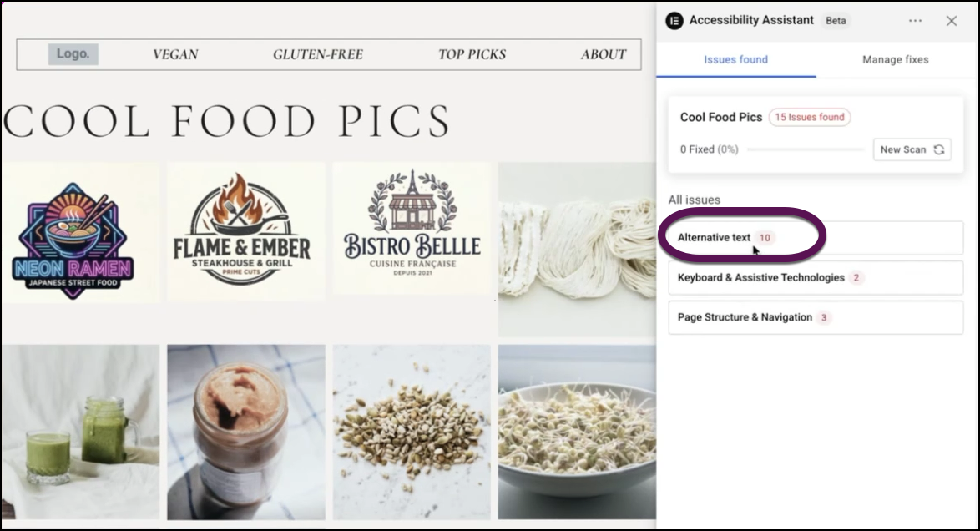Viewport: 980px width, 531px height.
Task: Switch to the Manage fixes tab
Action: [895, 59]
